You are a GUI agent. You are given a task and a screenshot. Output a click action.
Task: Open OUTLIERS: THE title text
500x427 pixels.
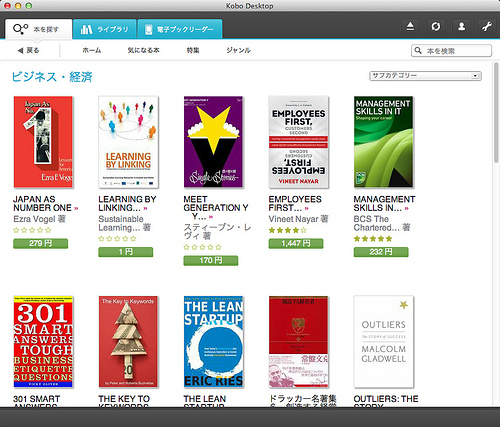tap(386, 399)
